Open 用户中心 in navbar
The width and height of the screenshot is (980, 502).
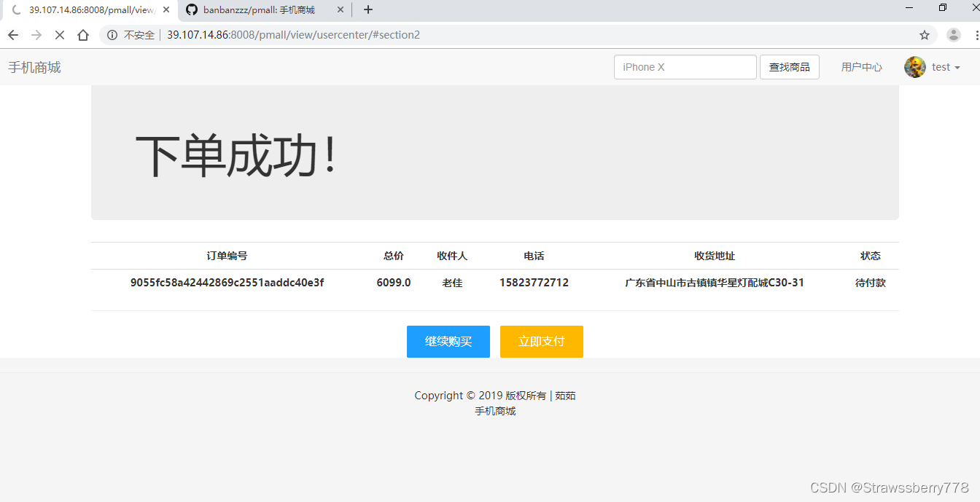(862, 67)
